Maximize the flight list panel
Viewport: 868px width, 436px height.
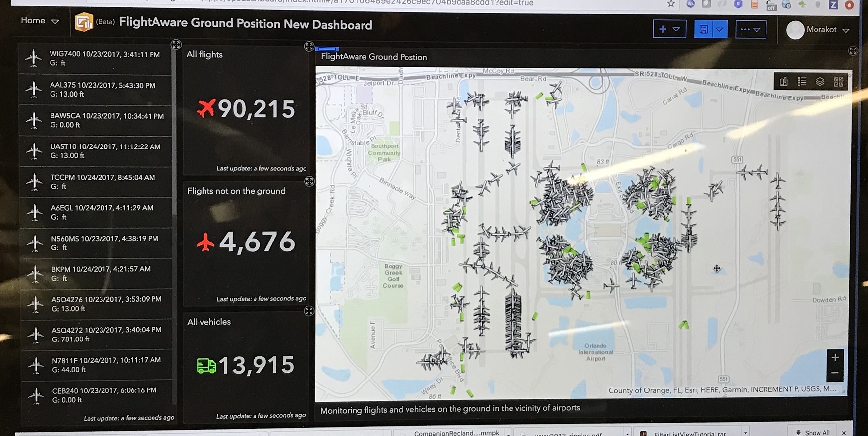pyautogui.click(x=176, y=45)
